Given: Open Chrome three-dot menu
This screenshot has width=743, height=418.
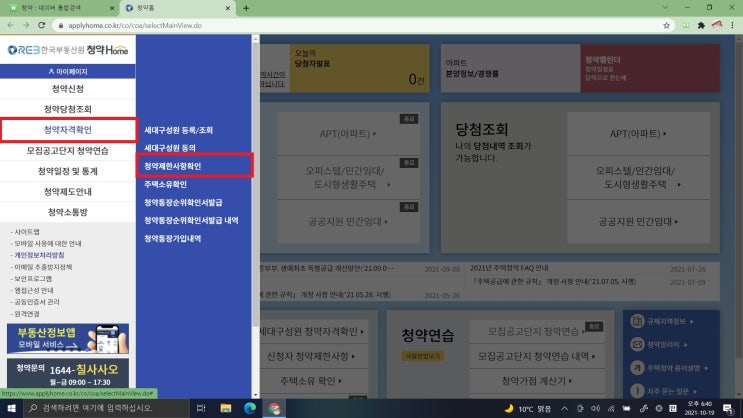Looking at the screenshot, I should tap(732, 26).
